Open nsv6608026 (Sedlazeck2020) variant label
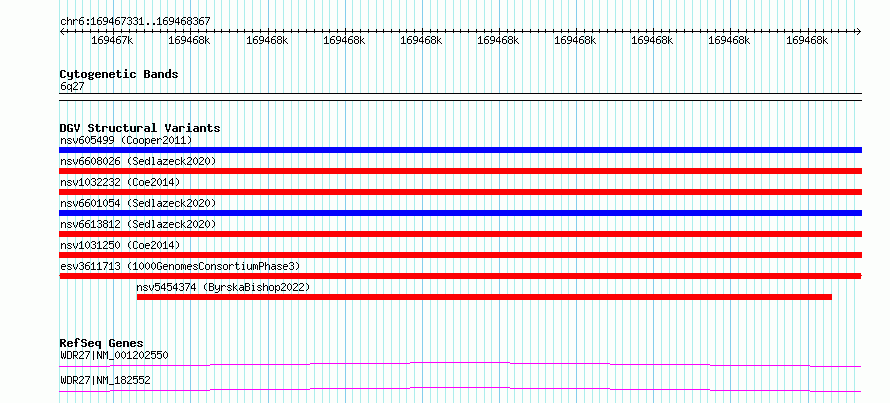Viewport: 890px width, 403px height. pos(138,161)
